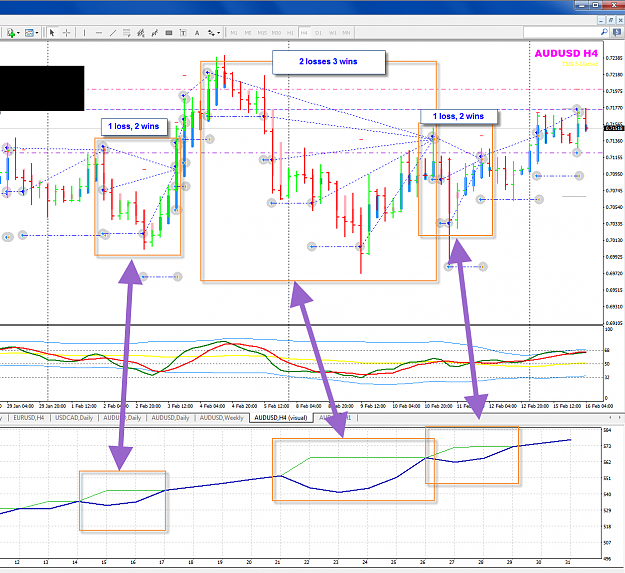
Task: Select the AUDUSD,H4 (visual) tab
Action: (x=281, y=418)
